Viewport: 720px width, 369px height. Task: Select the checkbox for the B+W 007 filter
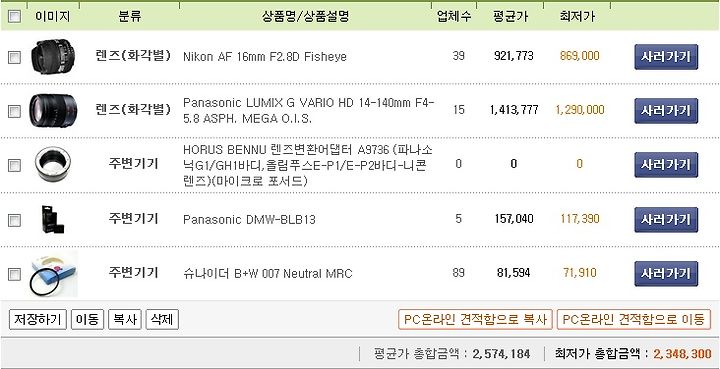[x=14, y=274]
